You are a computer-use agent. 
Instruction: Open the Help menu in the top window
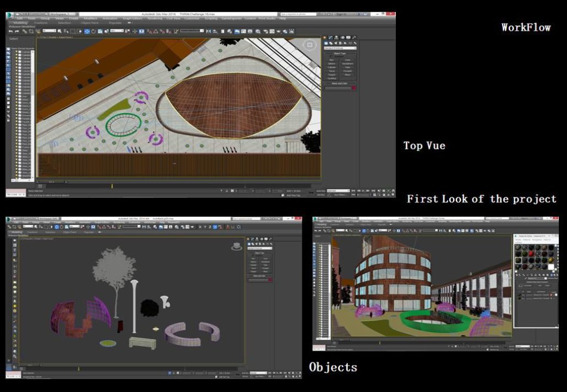coord(283,19)
